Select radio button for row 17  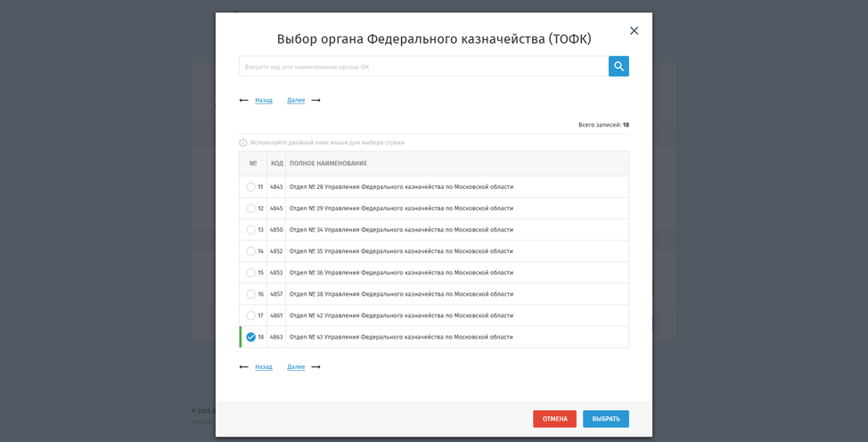(250, 315)
